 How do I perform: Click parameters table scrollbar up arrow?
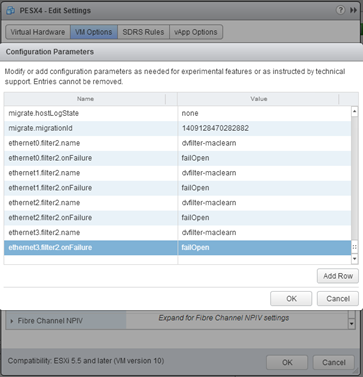click(355, 111)
